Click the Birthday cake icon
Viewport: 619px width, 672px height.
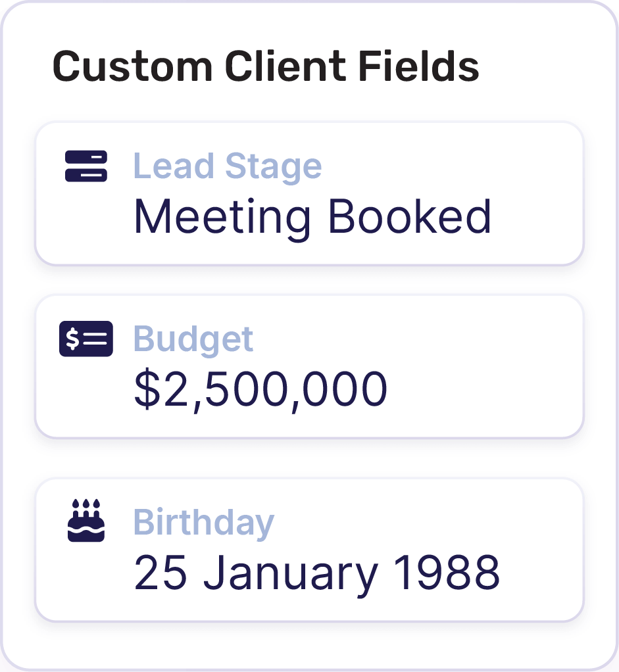[x=86, y=521]
